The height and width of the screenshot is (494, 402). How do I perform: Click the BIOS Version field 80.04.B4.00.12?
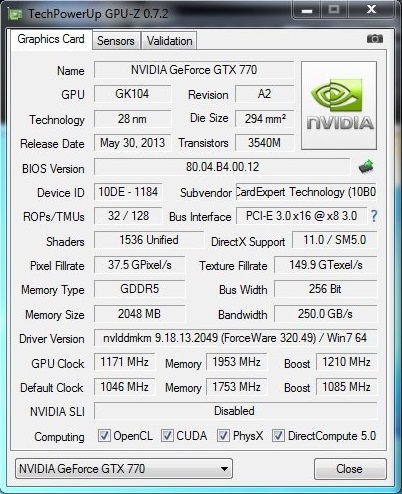pyautogui.click(x=222, y=167)
